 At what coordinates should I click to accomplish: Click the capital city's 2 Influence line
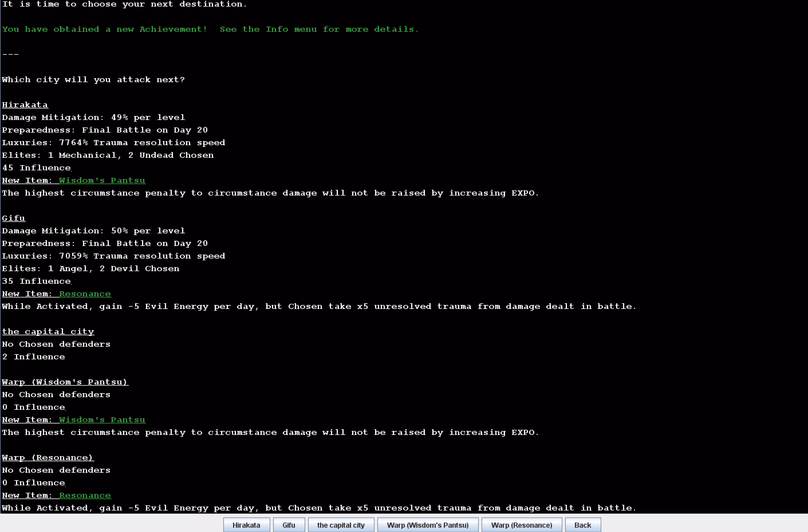pos(33,357)
